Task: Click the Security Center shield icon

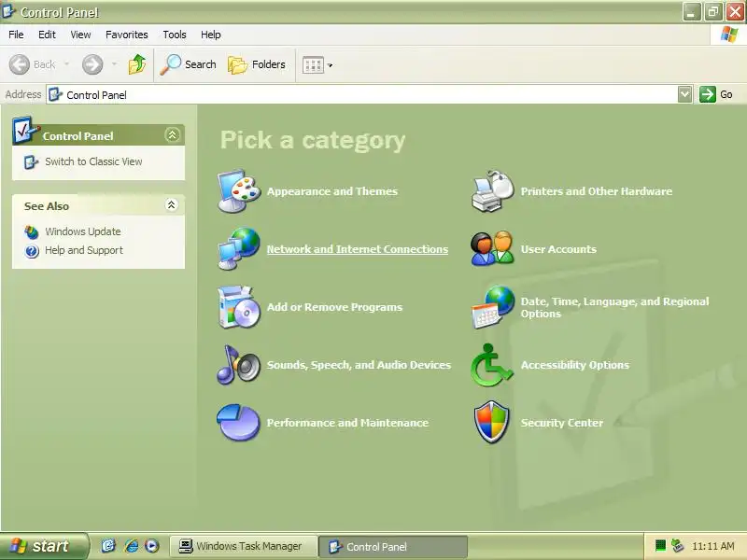Action: pyautogui.click(x=492, y=422)
